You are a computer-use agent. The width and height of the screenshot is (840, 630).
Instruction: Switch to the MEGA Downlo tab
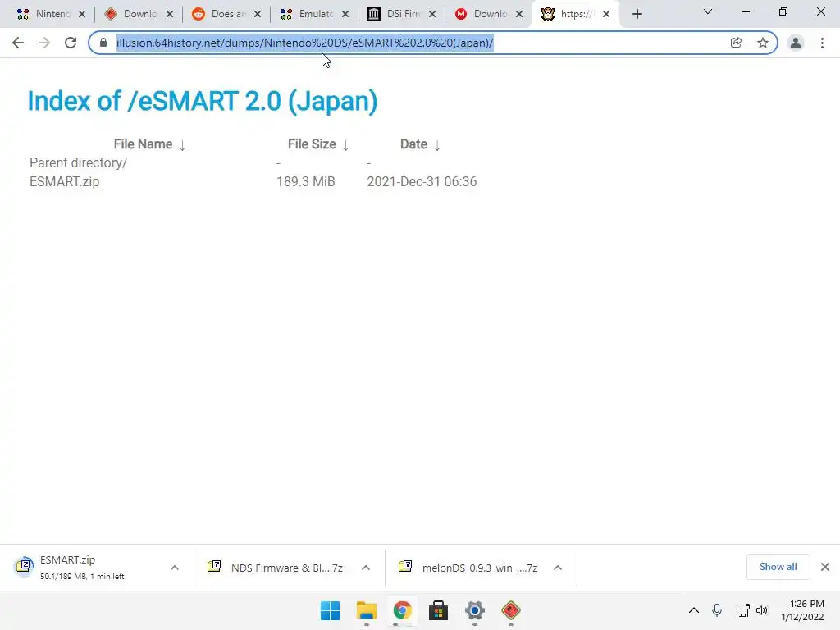click(489, 14)
